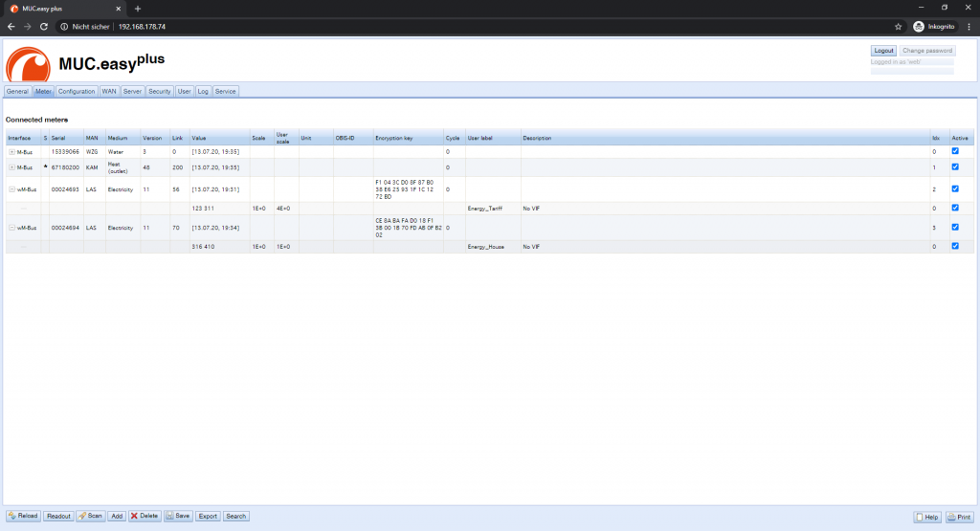Image resolution: width=980 pixels, height=531 pixels.
Task: Bookmark this page with the star icon
Action: pos(898,26)
